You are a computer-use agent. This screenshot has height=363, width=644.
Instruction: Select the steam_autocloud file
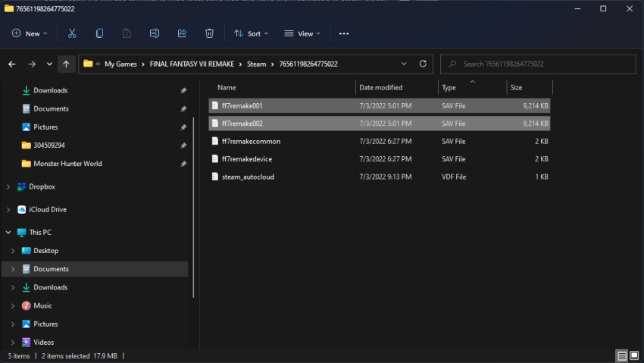[248, 177]
